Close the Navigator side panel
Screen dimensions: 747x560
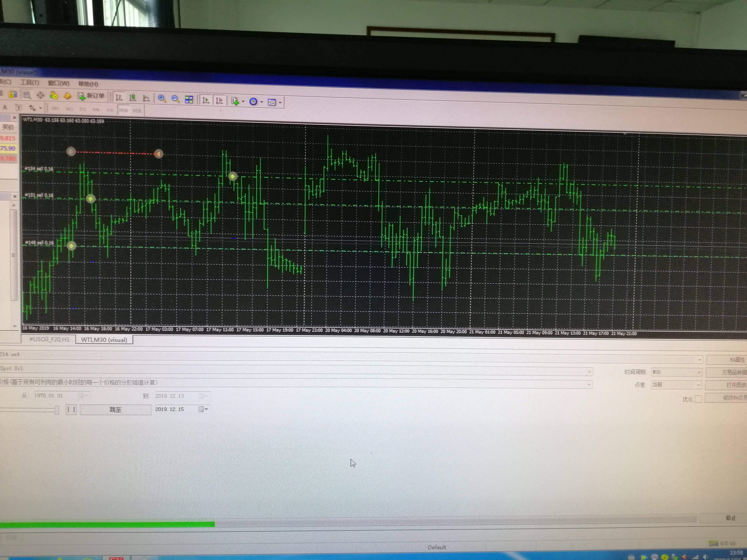[x=15, y=196]
